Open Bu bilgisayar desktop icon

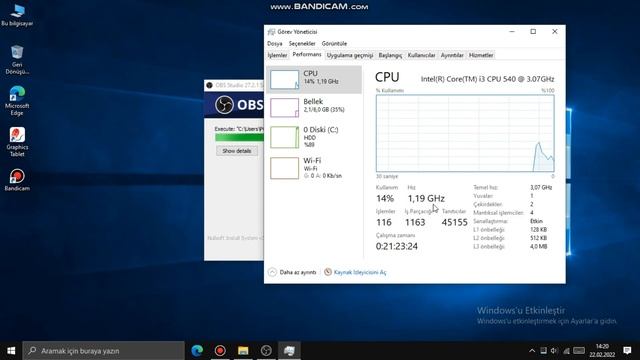click(17, 15)
